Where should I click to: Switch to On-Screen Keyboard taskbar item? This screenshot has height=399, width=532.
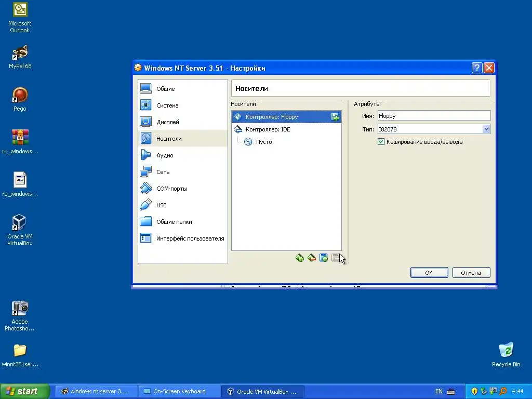pos(179,391)
